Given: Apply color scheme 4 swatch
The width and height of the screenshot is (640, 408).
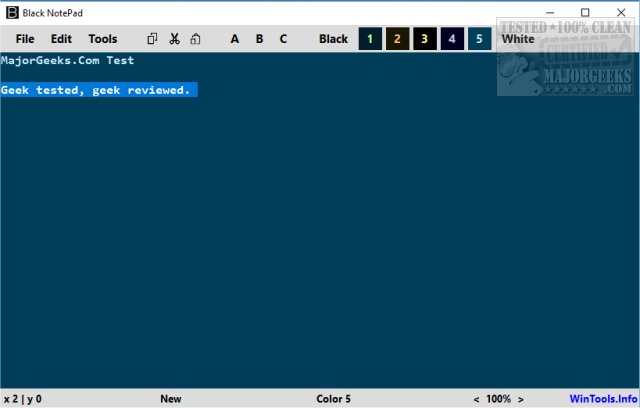Looking at the screenshot, I should click(x=452, y=39).
